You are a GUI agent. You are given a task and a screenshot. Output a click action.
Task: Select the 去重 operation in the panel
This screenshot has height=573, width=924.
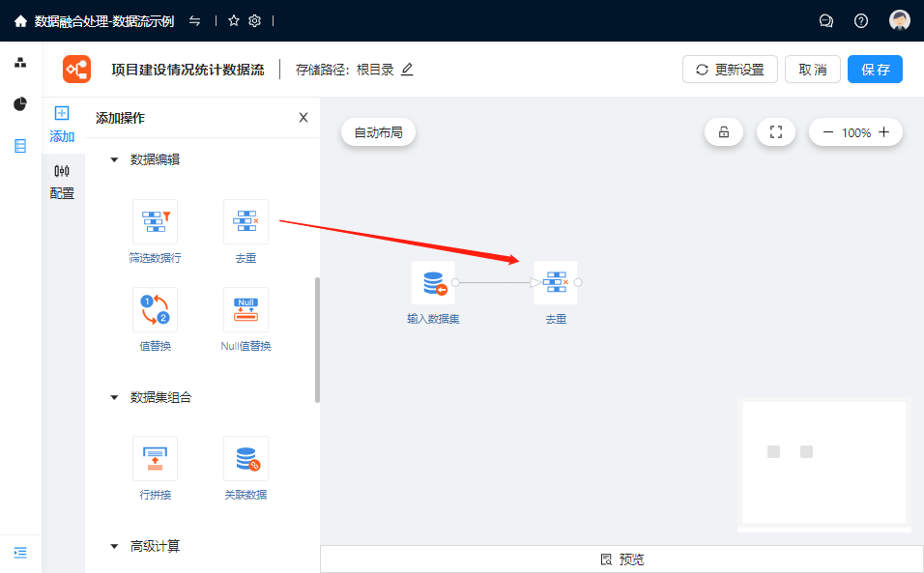pos(245,222)
